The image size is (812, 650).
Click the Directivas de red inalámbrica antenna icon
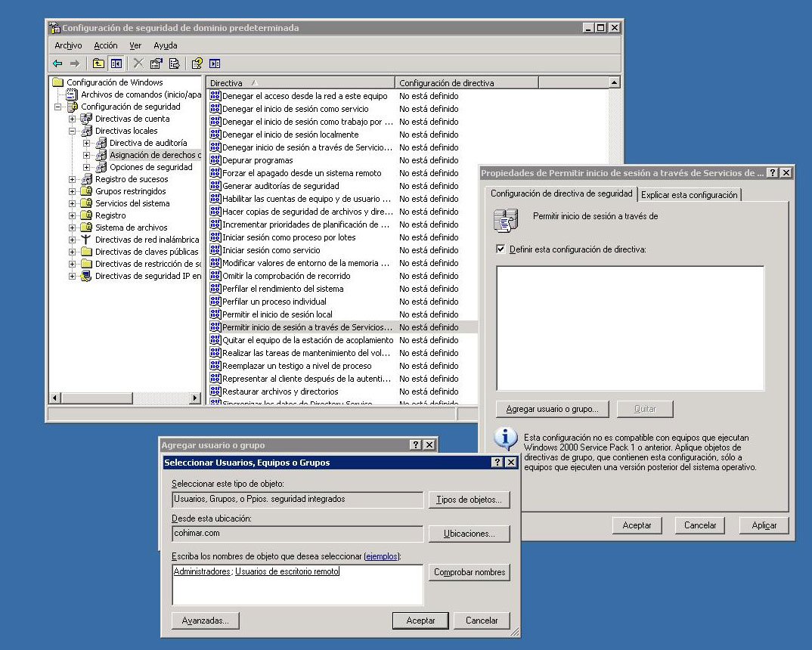click(x=86, y=240)
